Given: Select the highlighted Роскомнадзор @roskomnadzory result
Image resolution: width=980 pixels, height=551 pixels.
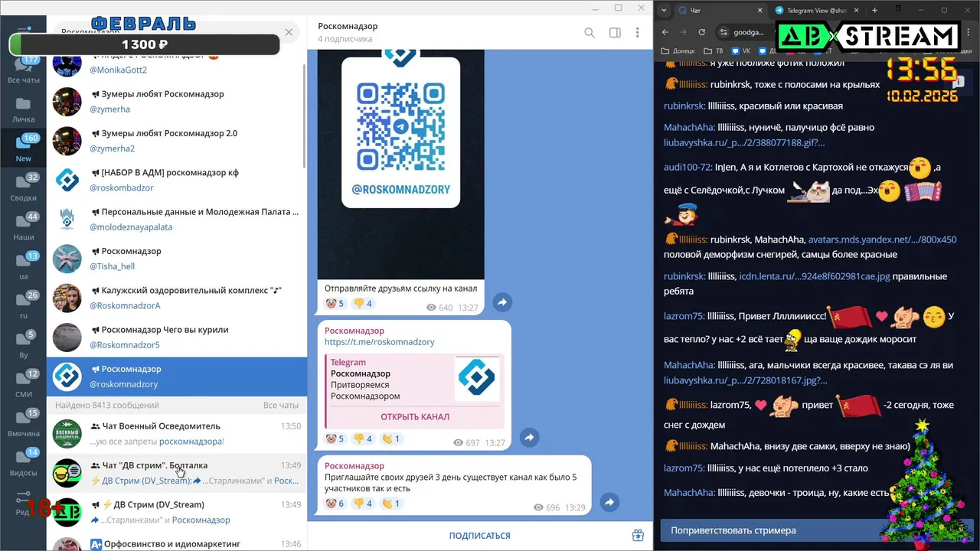Looking at the screenshot, I should pos(176,377).
